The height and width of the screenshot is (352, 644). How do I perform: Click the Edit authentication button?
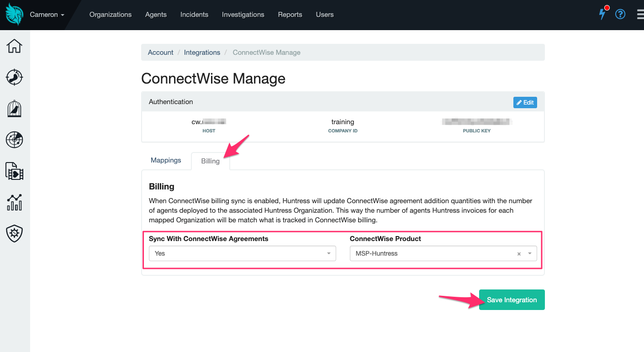tap(525, 103)
